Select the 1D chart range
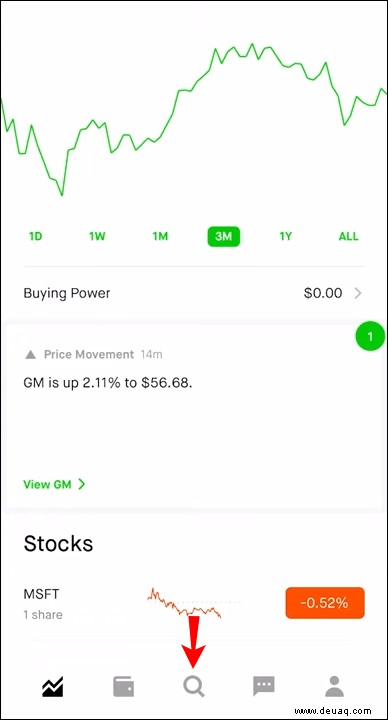This screenshot has height=720, width=388. [x=36, y=236]
